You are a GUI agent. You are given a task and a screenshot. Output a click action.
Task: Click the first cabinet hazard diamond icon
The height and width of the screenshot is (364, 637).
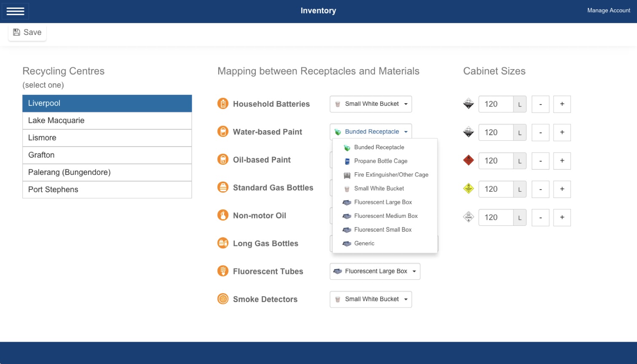[x=468, y=104]
